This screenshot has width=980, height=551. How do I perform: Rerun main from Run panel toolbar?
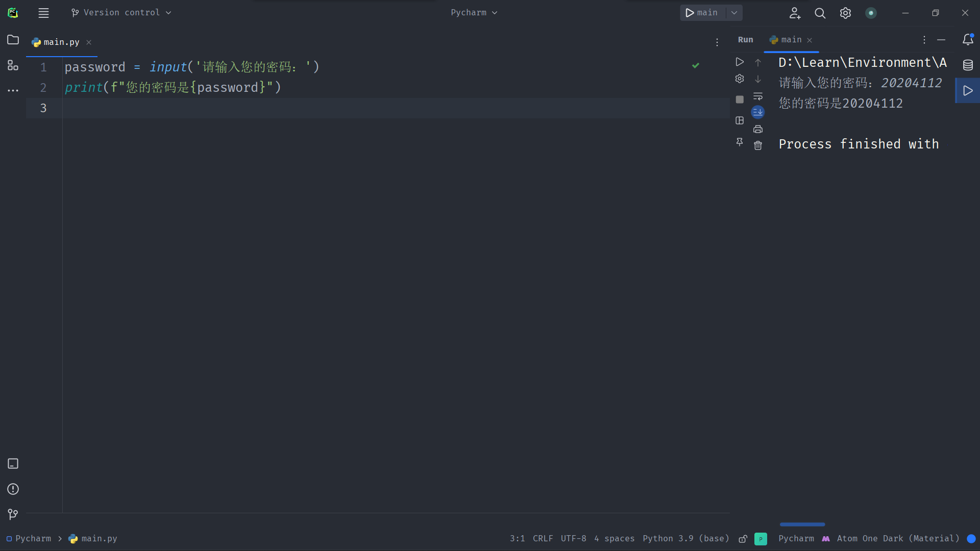point(740,62)
